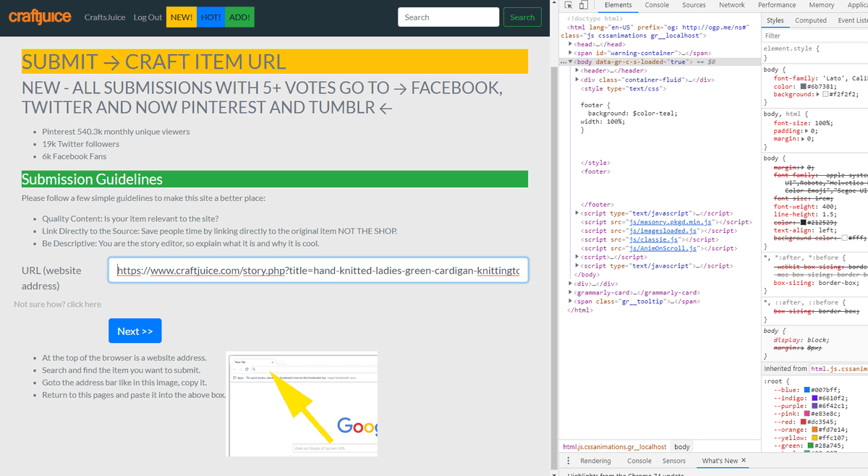Open the DevTools Elements tab
868x476 pixels.
point(618,5)
